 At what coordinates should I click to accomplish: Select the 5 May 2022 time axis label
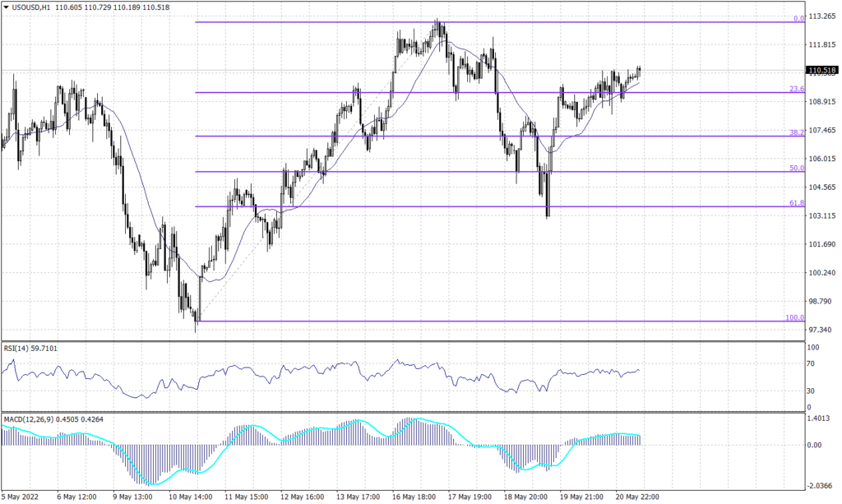(18, 497)
